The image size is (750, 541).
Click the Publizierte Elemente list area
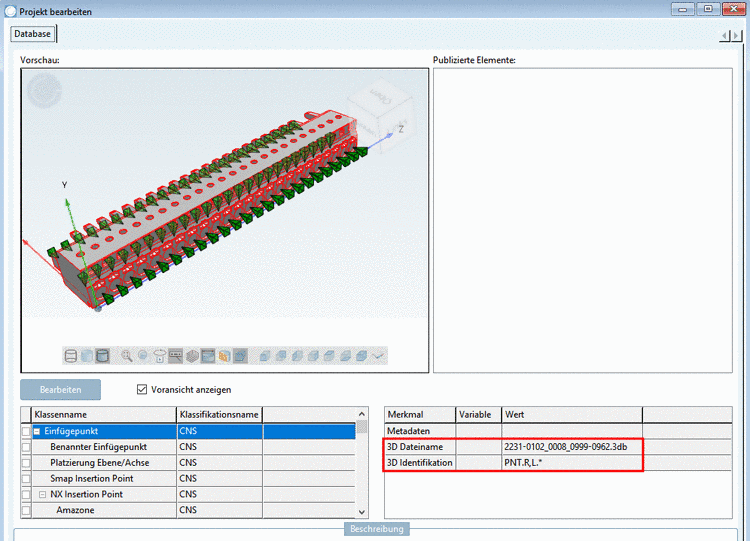[583, 220]
